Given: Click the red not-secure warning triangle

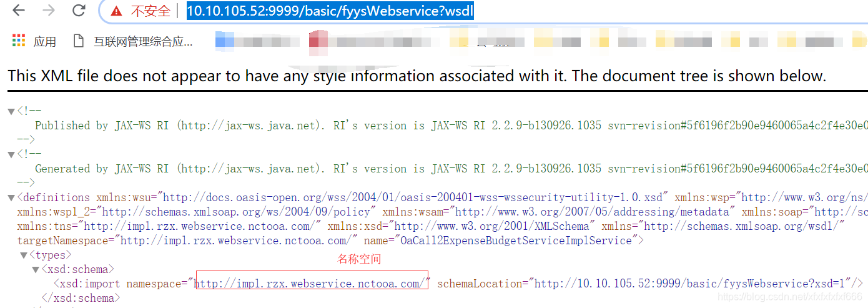Looking at the screenshot, I should click(x=116, y=11).
